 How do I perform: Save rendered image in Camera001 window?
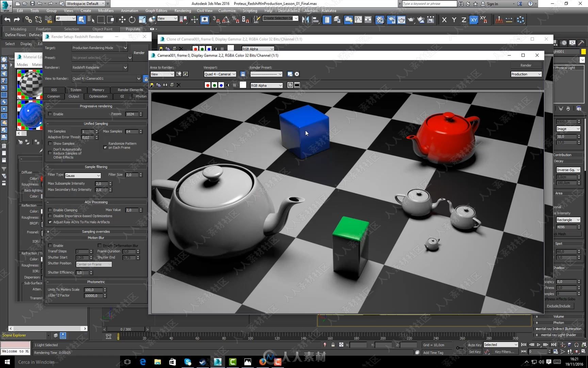(152, 85)
